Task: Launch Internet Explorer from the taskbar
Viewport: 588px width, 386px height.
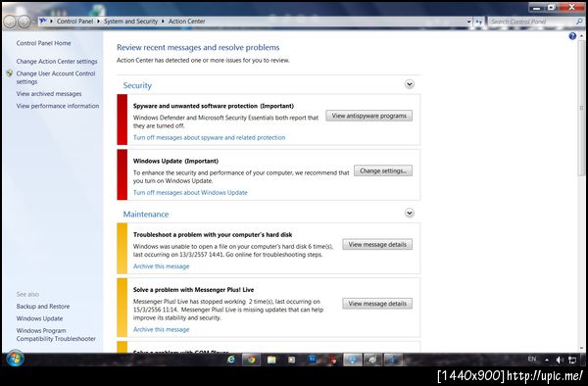Action: [231, 360]
